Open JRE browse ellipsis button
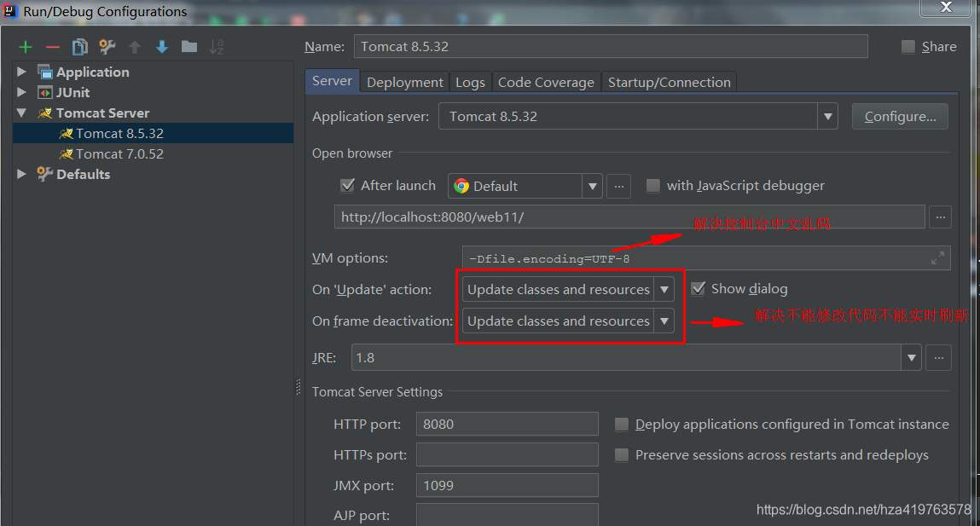Viewport: 980px width, 526px height. click(939, 358)
